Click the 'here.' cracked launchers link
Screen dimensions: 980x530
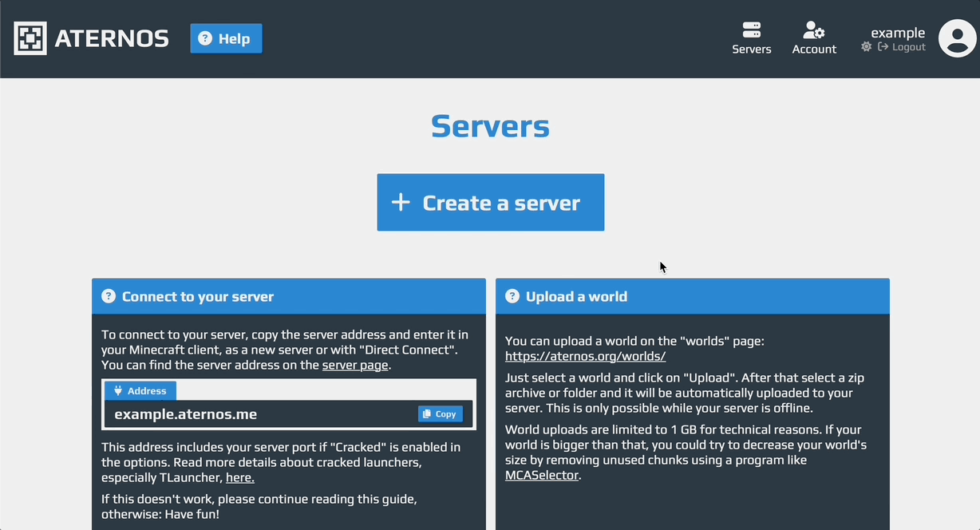239,477
